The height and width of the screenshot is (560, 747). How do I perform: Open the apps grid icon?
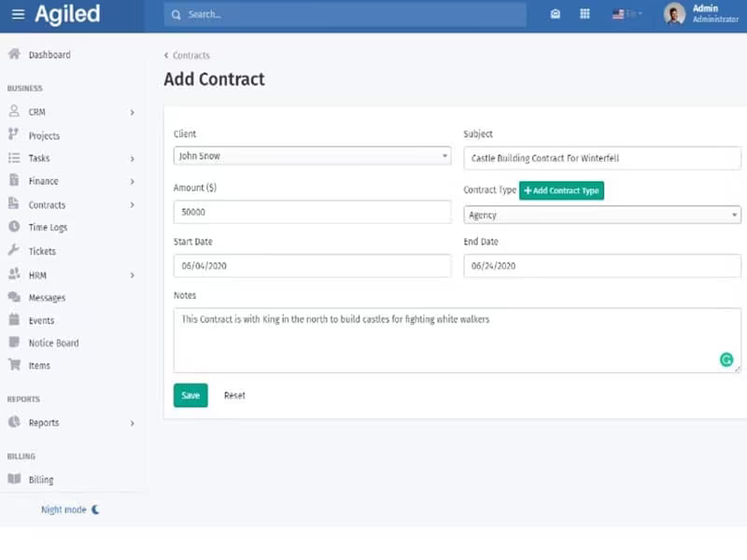tap(585, 14)
